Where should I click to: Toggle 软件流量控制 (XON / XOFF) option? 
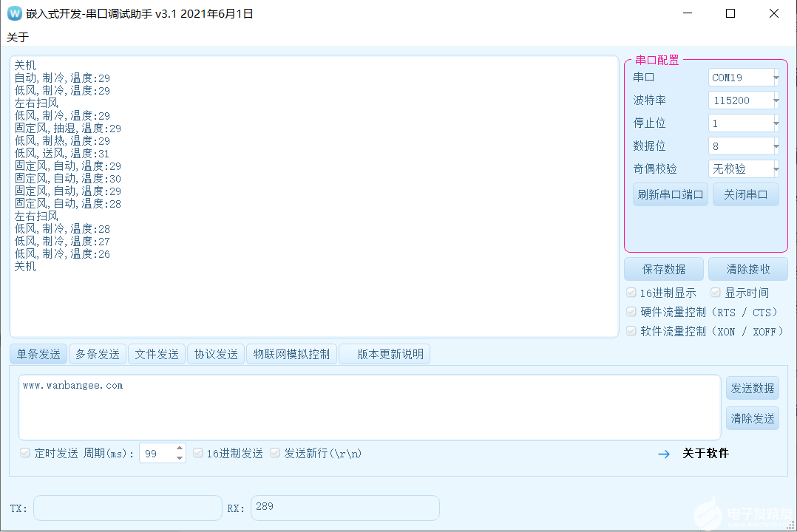click(x=631, y=331)
